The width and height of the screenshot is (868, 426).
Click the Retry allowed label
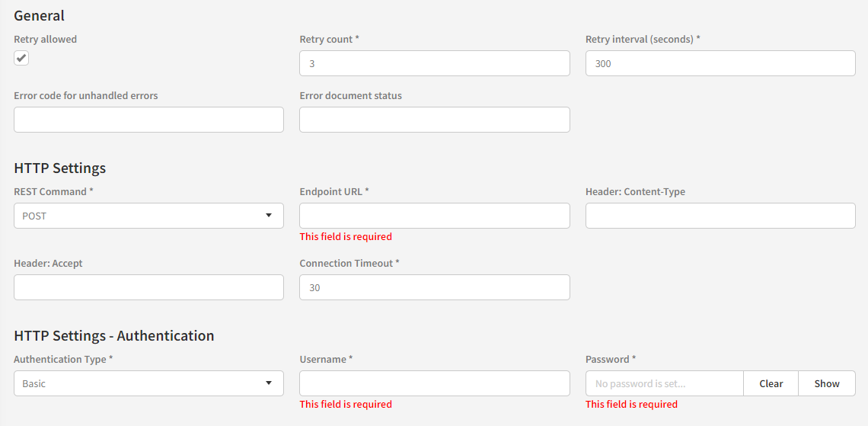pos(45,39)
